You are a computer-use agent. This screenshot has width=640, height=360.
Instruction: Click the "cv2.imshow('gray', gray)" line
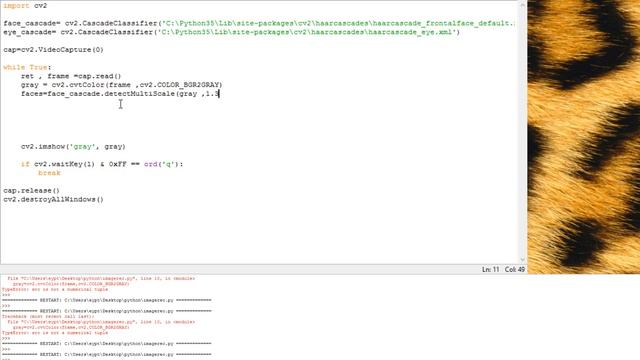73,147
